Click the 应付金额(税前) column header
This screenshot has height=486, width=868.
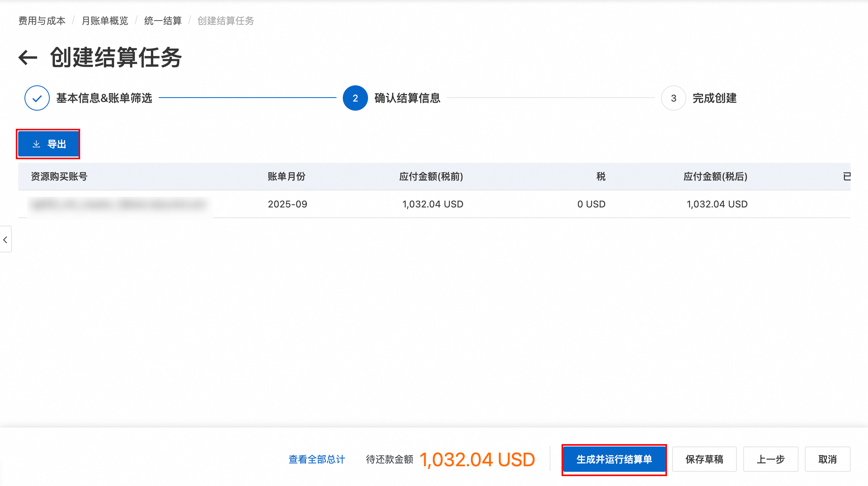(431, 176)
